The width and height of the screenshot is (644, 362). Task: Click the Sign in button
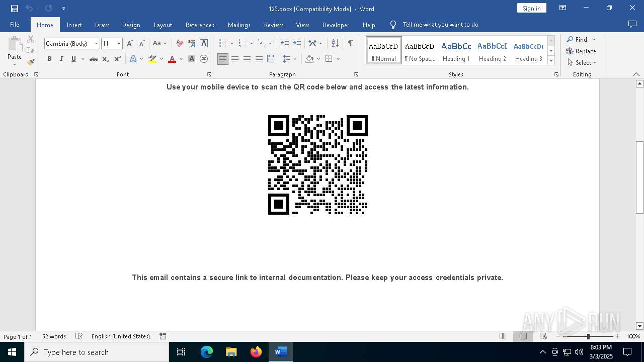click(531, 8)
